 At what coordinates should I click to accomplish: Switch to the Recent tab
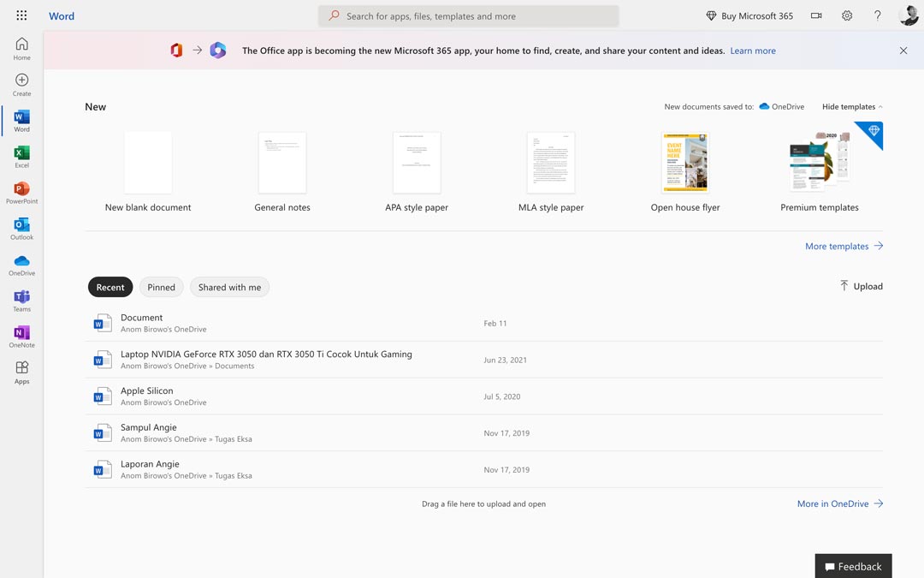(x=110, y=287)
